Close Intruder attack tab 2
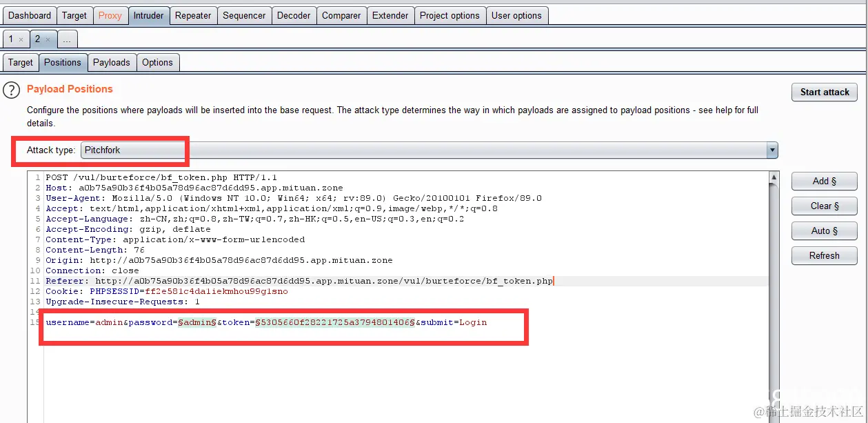The height and width of the screenshot is (423, 868). tap(48, 40)
